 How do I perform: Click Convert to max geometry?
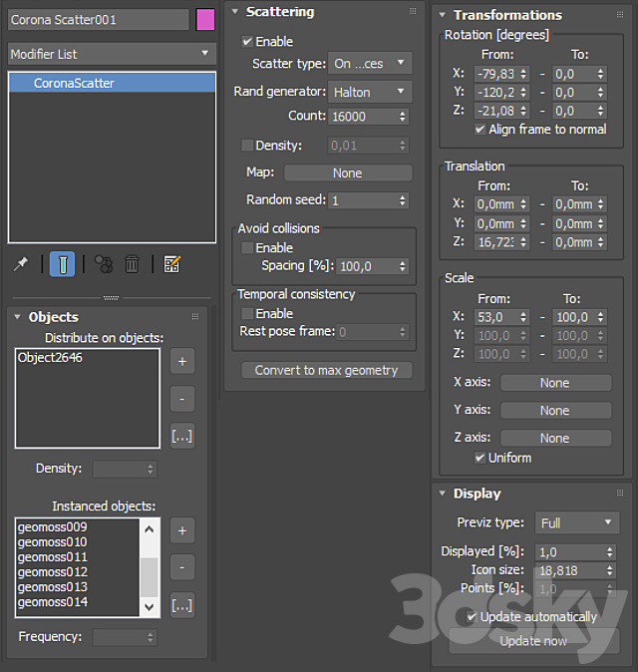tap(327, 370)
